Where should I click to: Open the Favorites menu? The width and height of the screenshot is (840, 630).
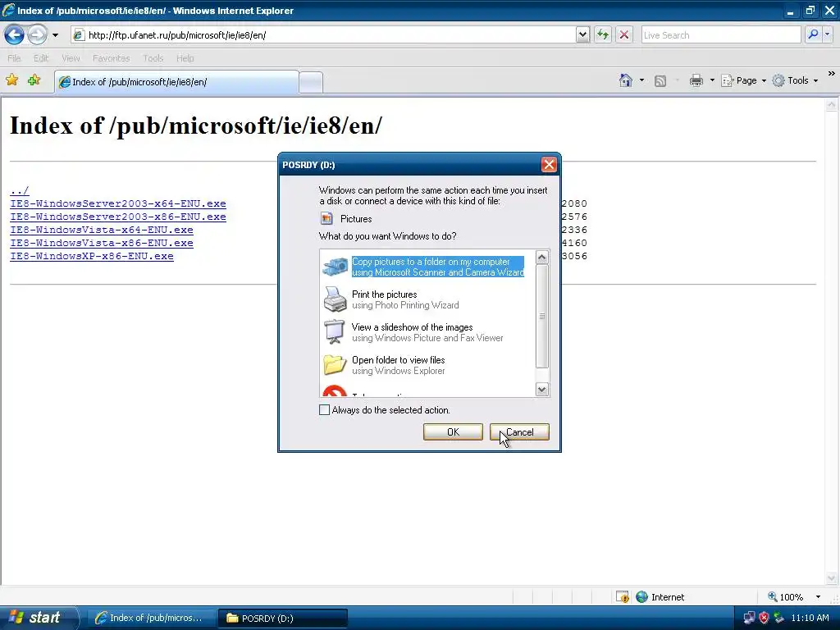[x=111, y=58]
